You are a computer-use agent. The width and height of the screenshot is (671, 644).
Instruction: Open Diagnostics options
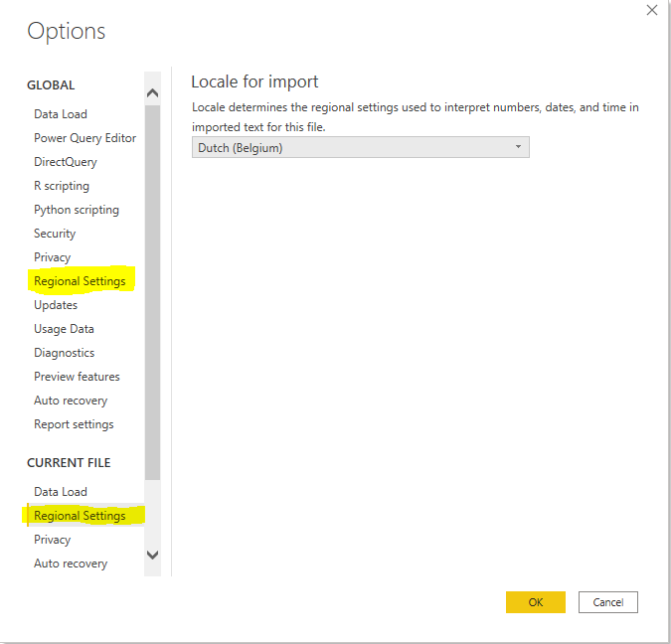(65, 353)
